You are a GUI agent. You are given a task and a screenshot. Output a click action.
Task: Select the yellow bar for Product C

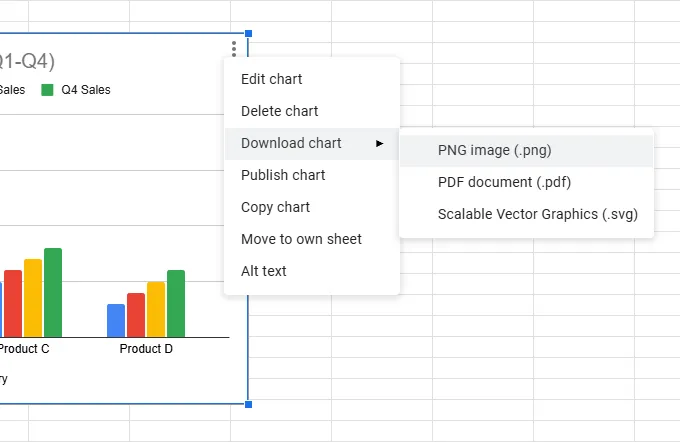coord(33,297)
